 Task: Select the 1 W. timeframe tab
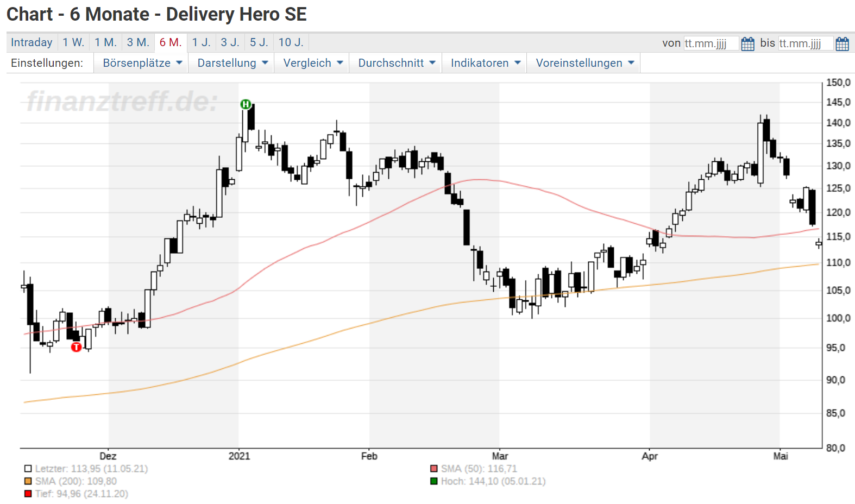tap(73, 42)
